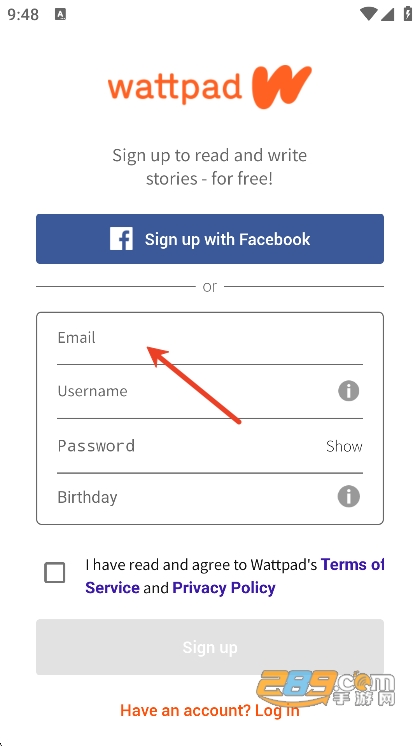Focus the Password input field

click(x=190, y=446)
